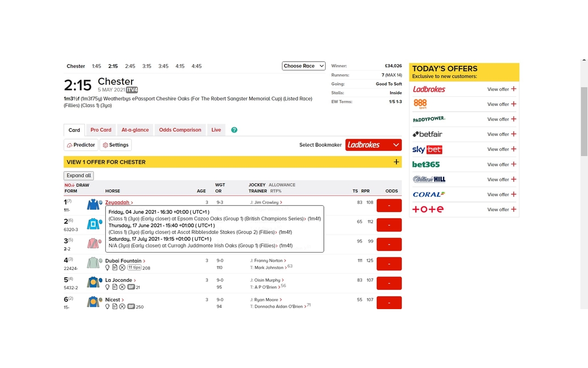Open the 1:45 Chester race
Screen dimensions: 588x368
tap(96, 66)
